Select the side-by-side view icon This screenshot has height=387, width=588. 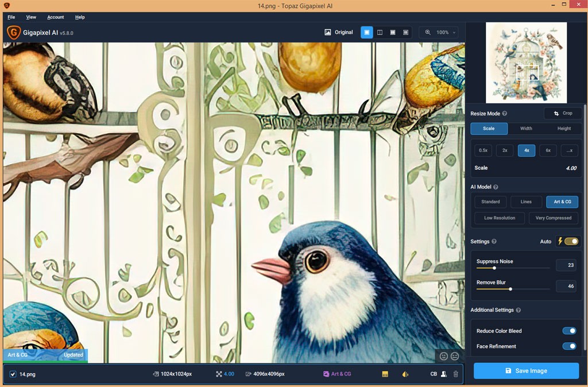(x=393, y=33)
